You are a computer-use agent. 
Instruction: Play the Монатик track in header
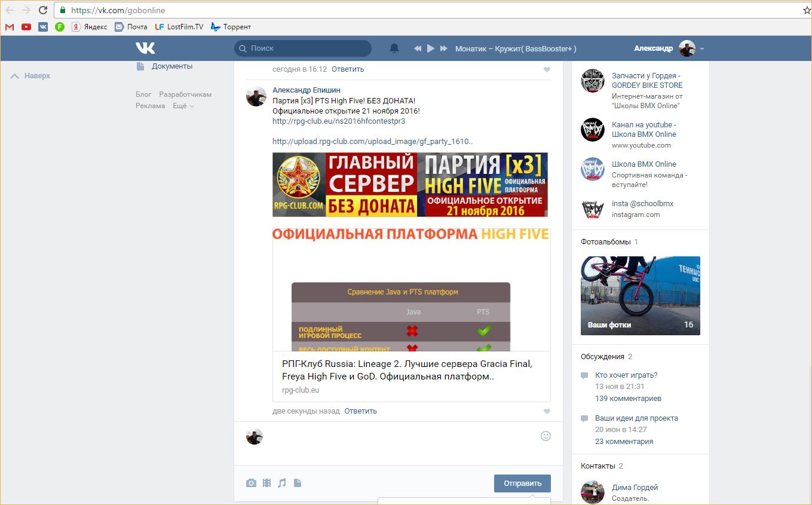click(x=431, y=48)
